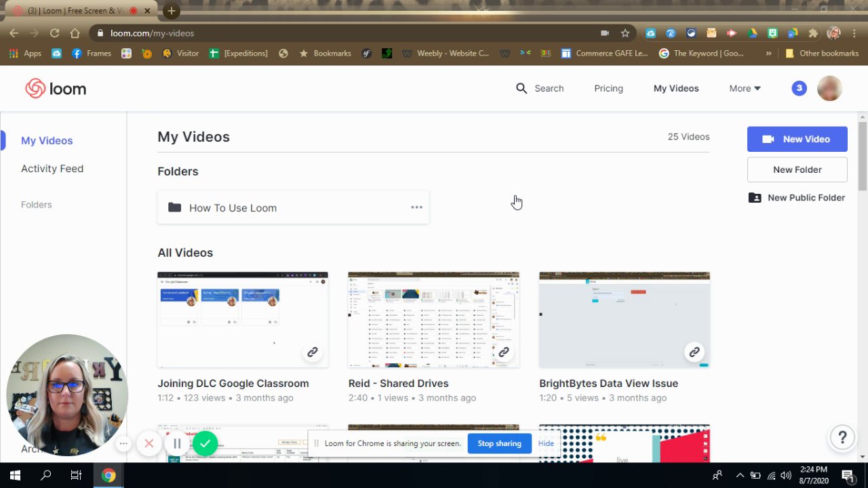Pause the Loom recording

point(177,444)
